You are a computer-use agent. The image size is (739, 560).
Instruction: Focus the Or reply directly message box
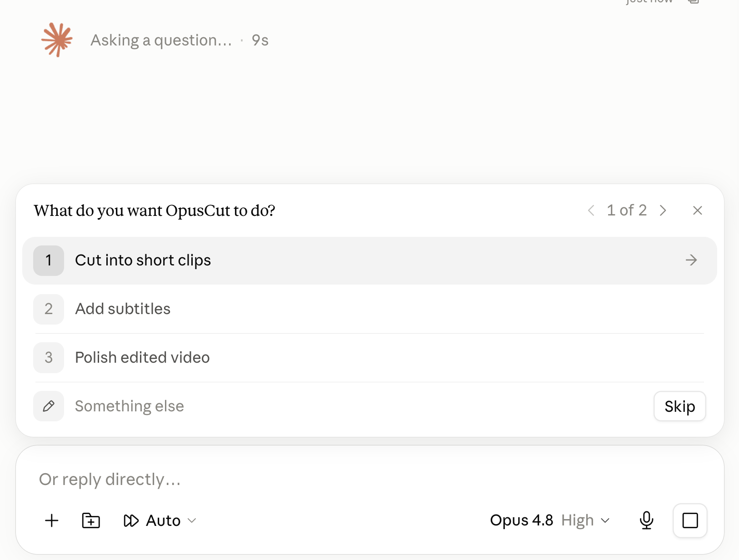tap(369, 480)
